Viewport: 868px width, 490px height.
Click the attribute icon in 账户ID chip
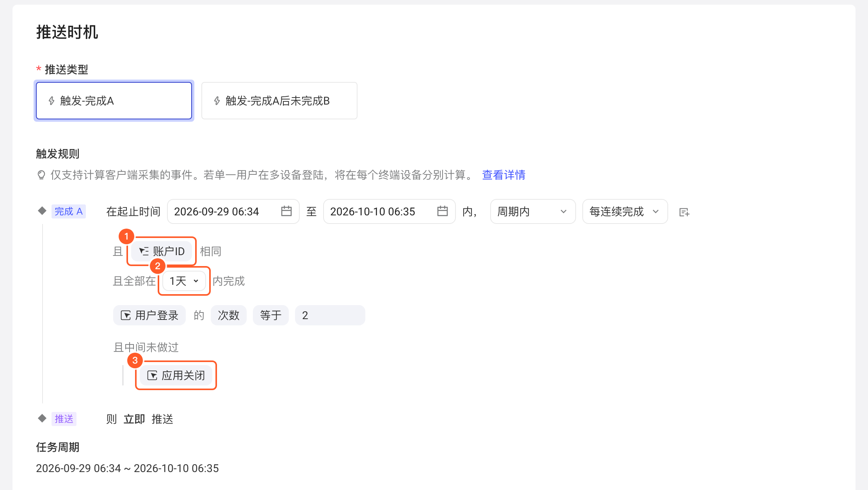point(144,251)
